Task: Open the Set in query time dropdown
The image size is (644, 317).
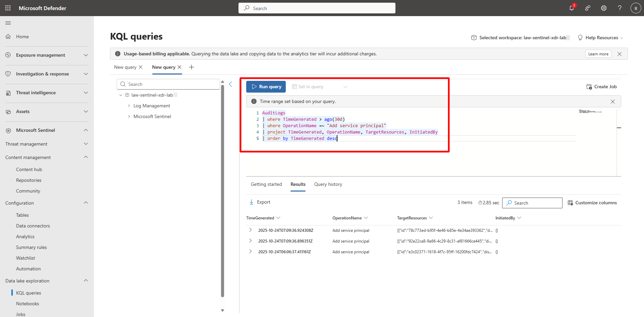Action: point(320,87)
